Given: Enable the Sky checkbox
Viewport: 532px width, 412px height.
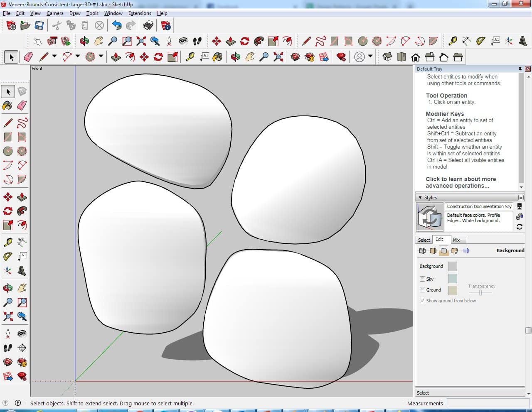Looking at the screenshot, I should (x=423, y=279).
